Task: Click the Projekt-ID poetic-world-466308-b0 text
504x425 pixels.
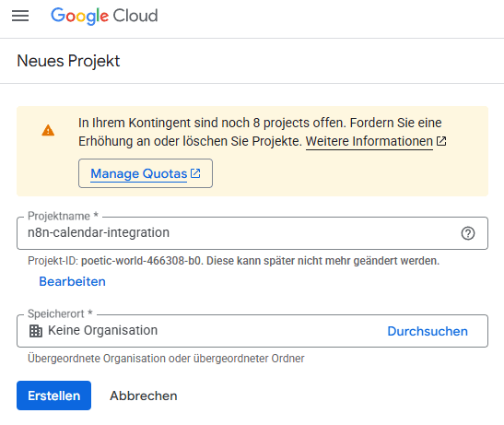Action: pos(141,261)
